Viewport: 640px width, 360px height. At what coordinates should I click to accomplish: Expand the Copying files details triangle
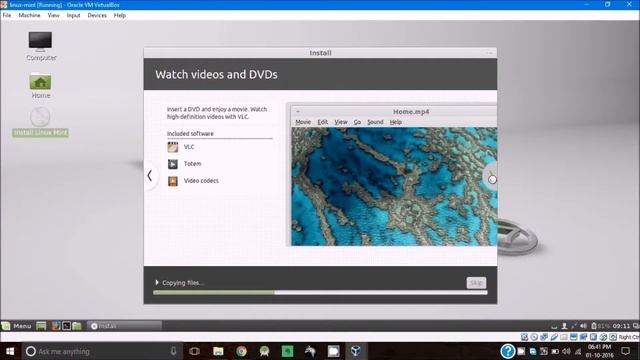tap(157, 282)
